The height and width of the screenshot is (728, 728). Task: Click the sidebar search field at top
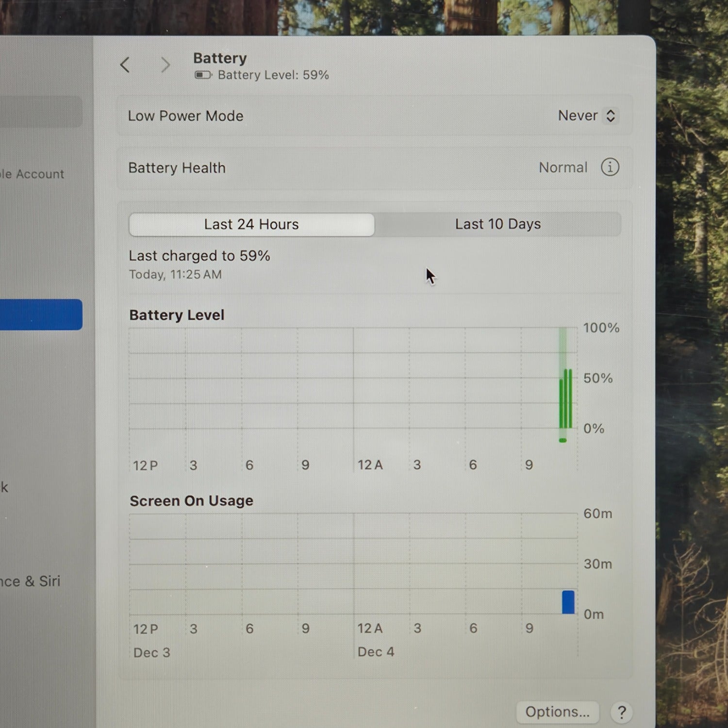(41, 112)
